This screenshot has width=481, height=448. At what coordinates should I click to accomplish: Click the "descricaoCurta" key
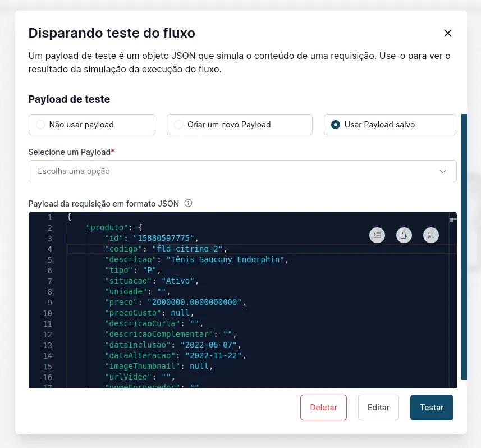pos(143,324)
